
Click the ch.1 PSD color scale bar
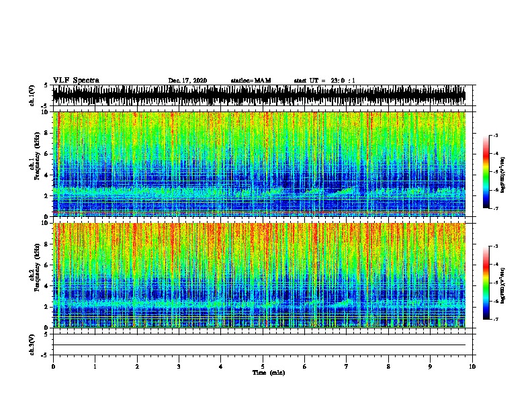pos(486,172)
